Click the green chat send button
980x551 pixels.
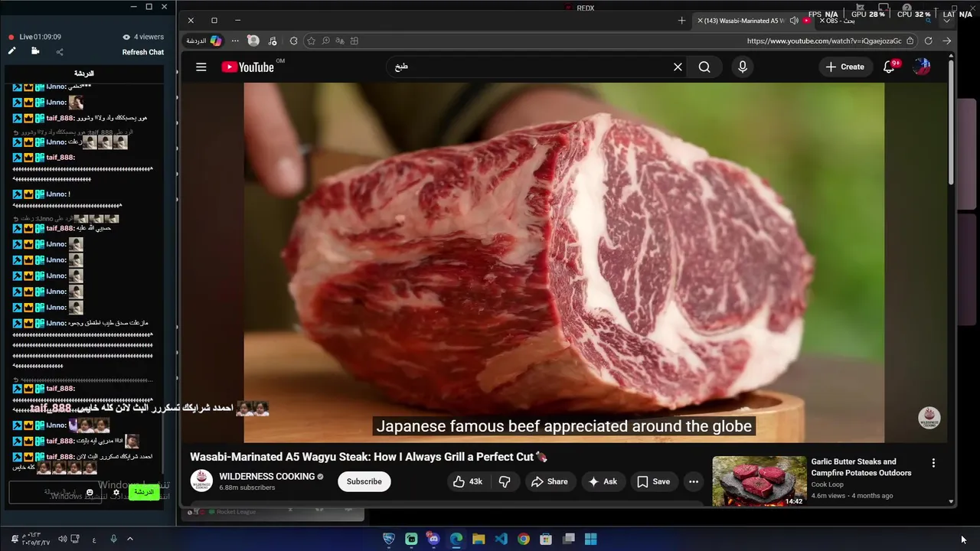144,492
